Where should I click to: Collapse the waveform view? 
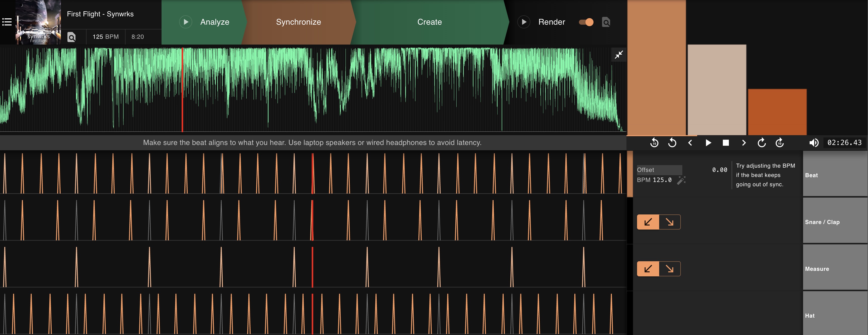(619, 55)
